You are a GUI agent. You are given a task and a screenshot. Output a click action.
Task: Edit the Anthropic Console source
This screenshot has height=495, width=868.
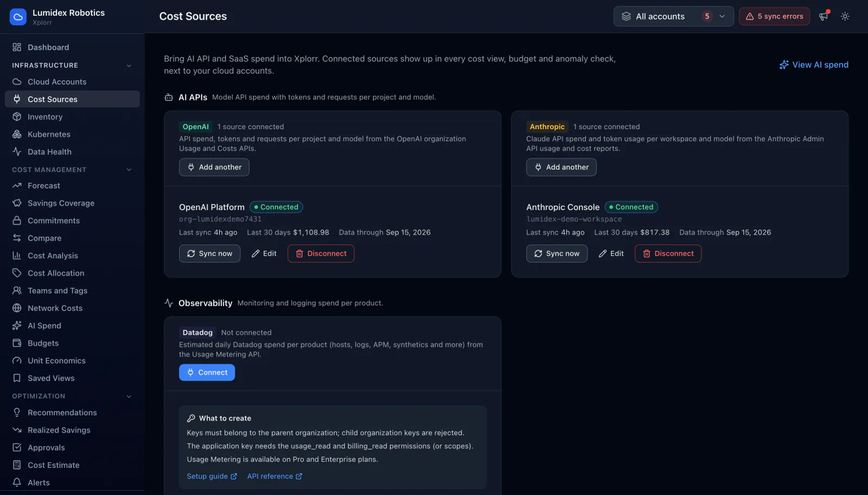pos(611,253)
